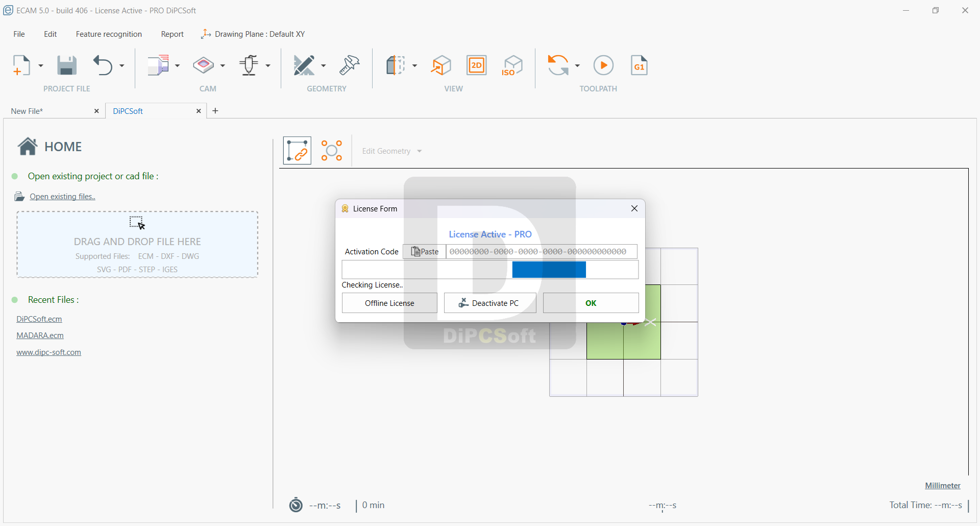Open the G1 G-code output icon
Image resolution: width=980 pixels, height=526 pixels.
639,65
